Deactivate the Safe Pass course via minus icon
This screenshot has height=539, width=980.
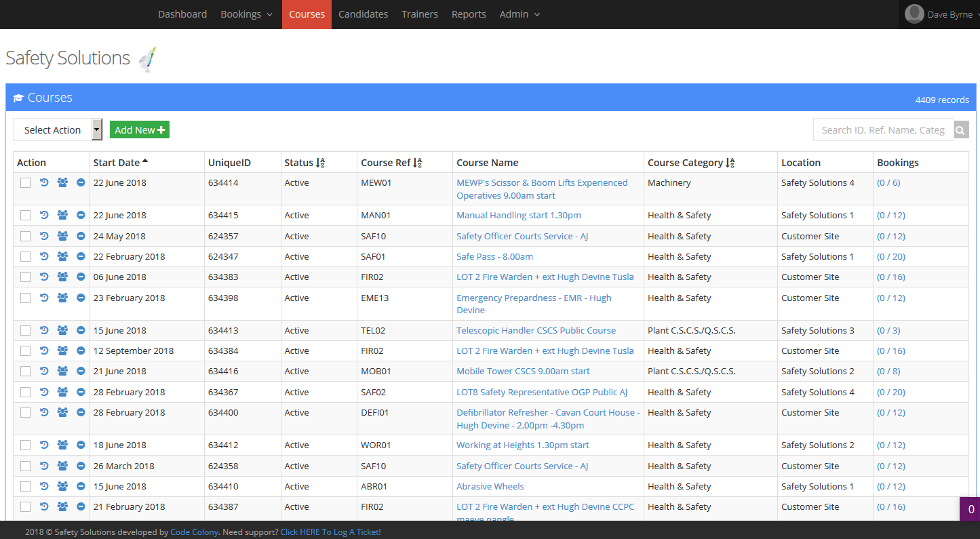(80, 256)
